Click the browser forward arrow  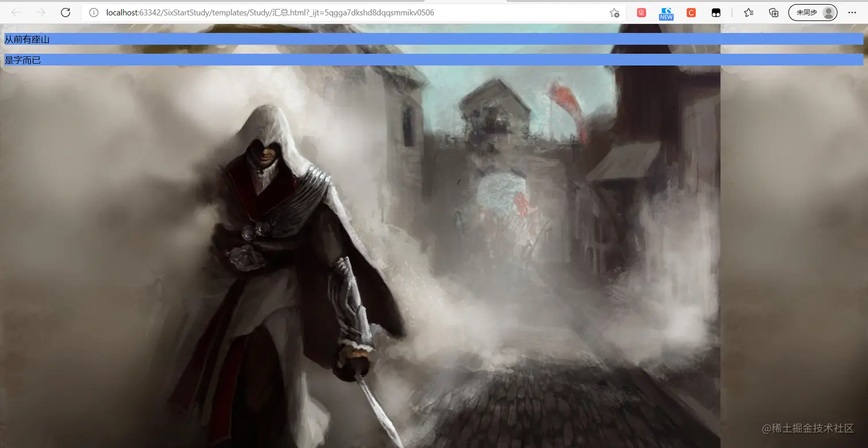[x=41, y=13]
